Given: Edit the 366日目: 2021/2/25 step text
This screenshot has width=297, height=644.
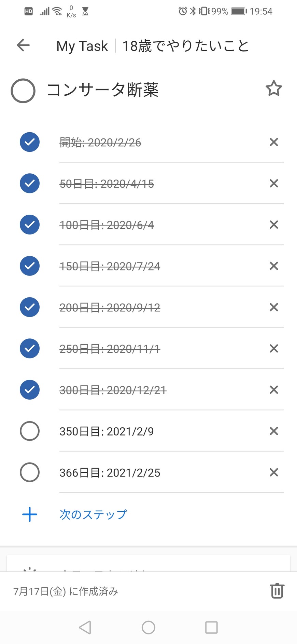Looking at the screenshot, I should 110,473.
